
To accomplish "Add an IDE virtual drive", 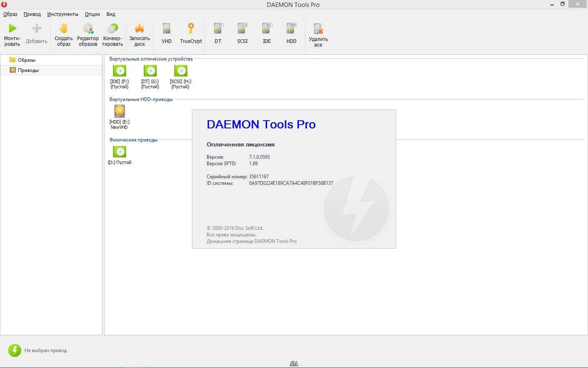I will [x=267, y=34].
